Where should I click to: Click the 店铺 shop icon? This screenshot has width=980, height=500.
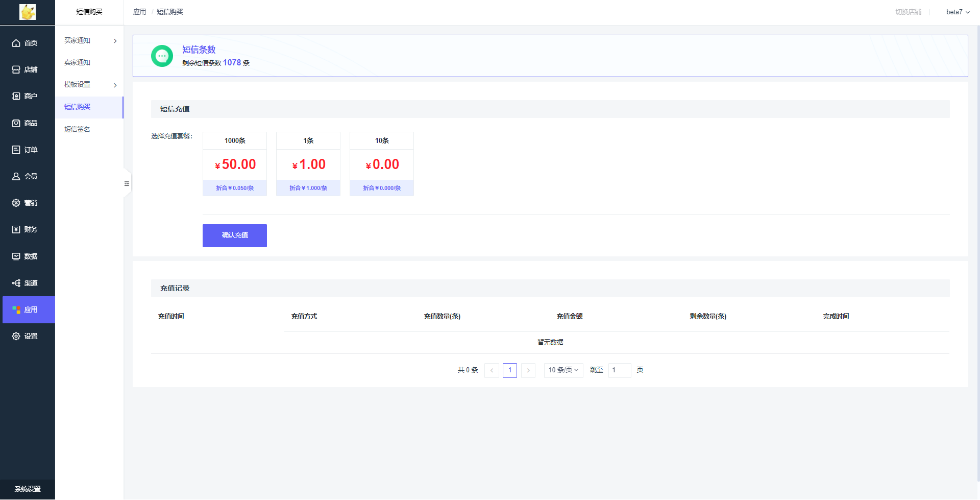pyautogui.click(x=16, y=69)
